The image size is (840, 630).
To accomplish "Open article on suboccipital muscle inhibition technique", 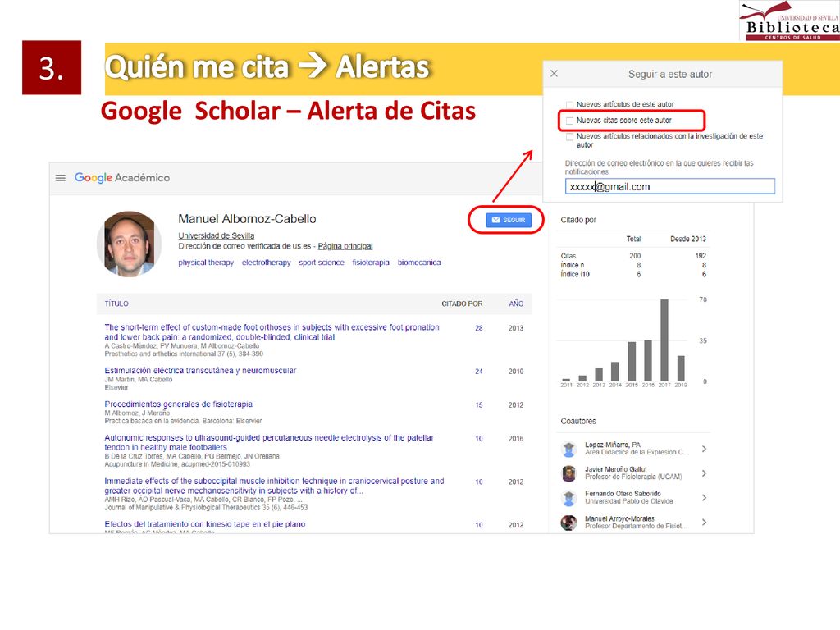I will coord(274,486).
